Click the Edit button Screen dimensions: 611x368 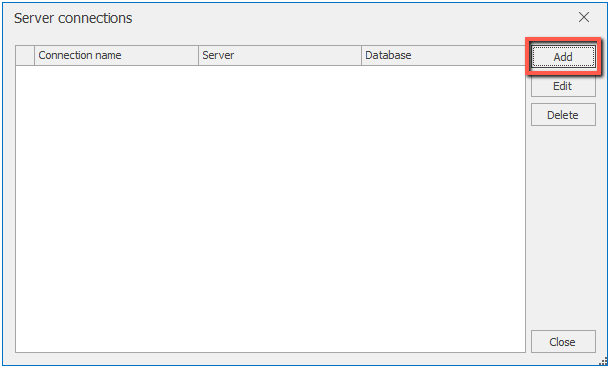(x=563, y=86)
